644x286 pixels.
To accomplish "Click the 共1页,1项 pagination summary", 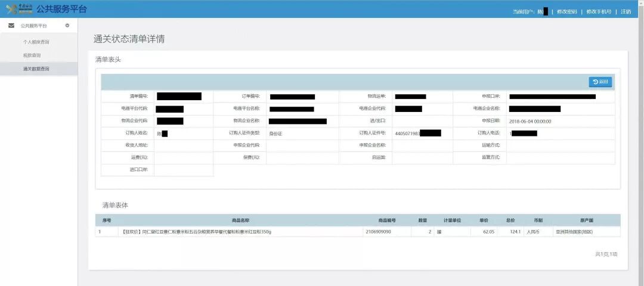I will point(606,254).
